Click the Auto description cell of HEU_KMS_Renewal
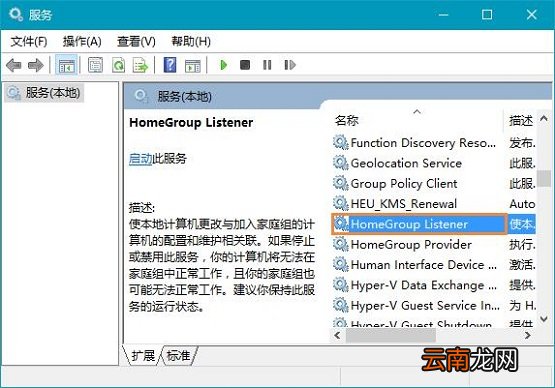This screenshot has height=388, width=555. (522, 204)
